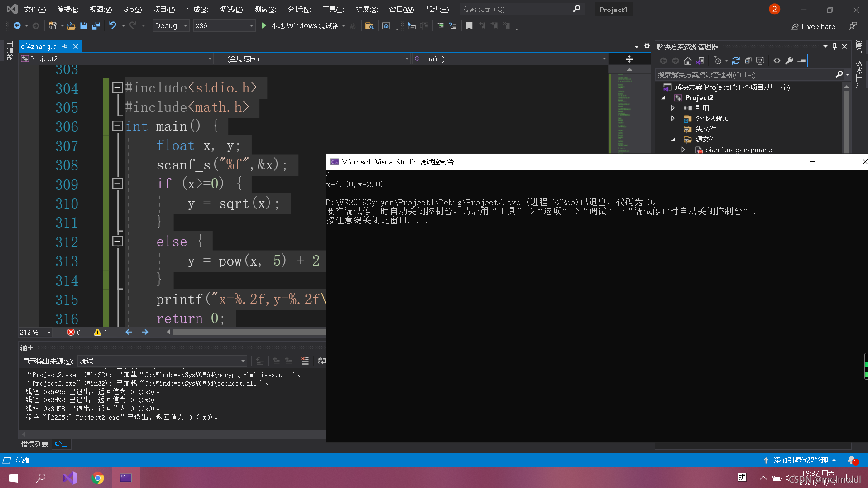Collapse the 源文件 folder node

(x=673, y=140)
